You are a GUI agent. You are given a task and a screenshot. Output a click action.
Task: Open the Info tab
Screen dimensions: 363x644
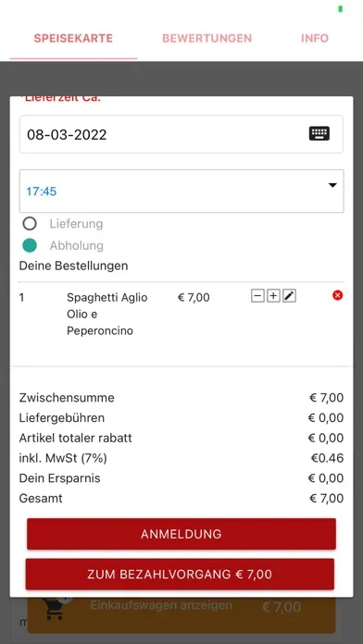[x=315, y=38]
